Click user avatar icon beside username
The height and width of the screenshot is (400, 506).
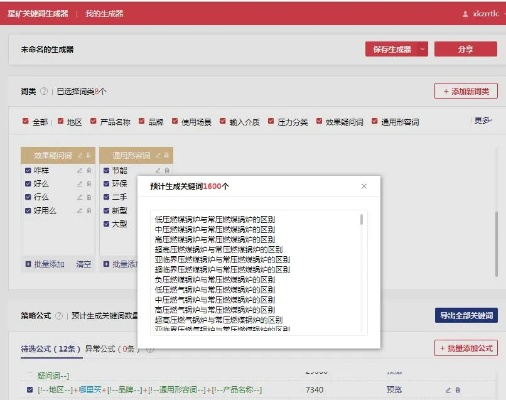pos(465,14)
